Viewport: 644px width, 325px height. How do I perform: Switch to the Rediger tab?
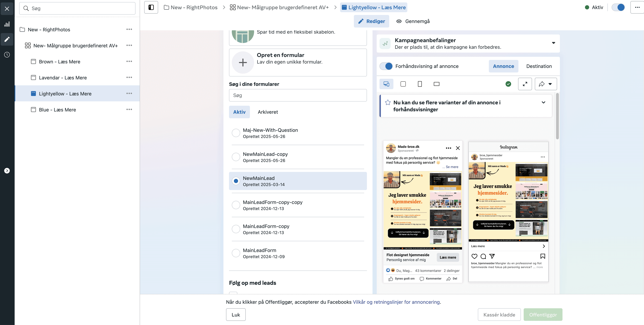point(371,21)
